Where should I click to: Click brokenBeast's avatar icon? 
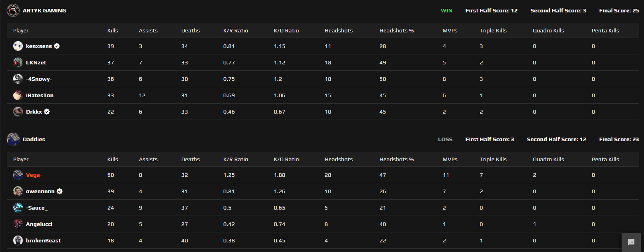tap(18, 240)
